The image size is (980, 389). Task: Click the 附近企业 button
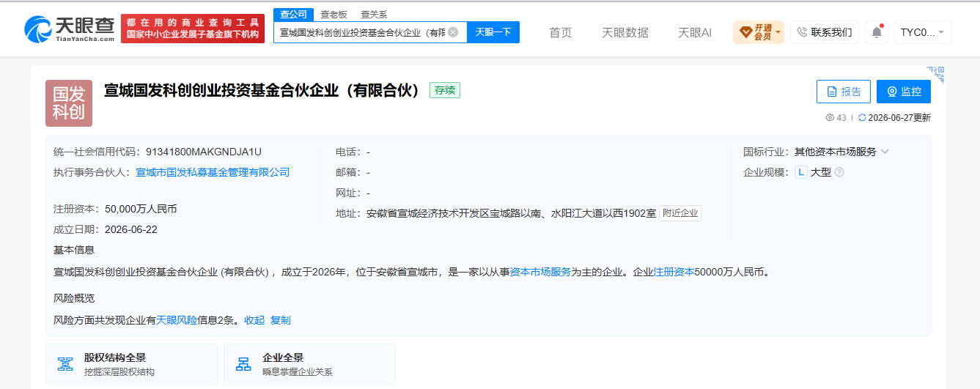tap(680, 213)
